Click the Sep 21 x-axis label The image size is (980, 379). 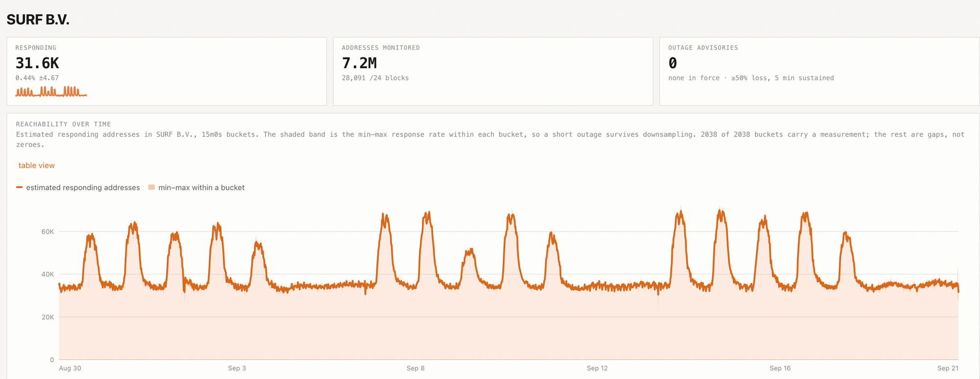click(948, 368)
